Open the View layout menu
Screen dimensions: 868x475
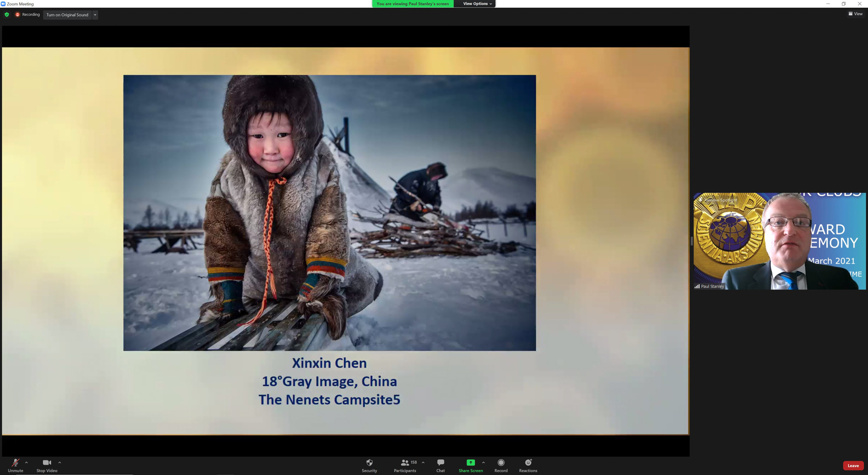click(855, 14)
